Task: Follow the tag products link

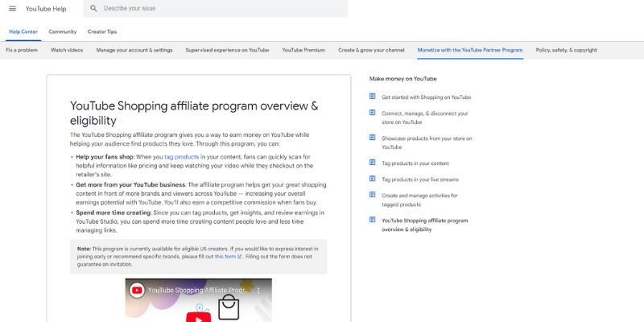Action: [182, 157]
